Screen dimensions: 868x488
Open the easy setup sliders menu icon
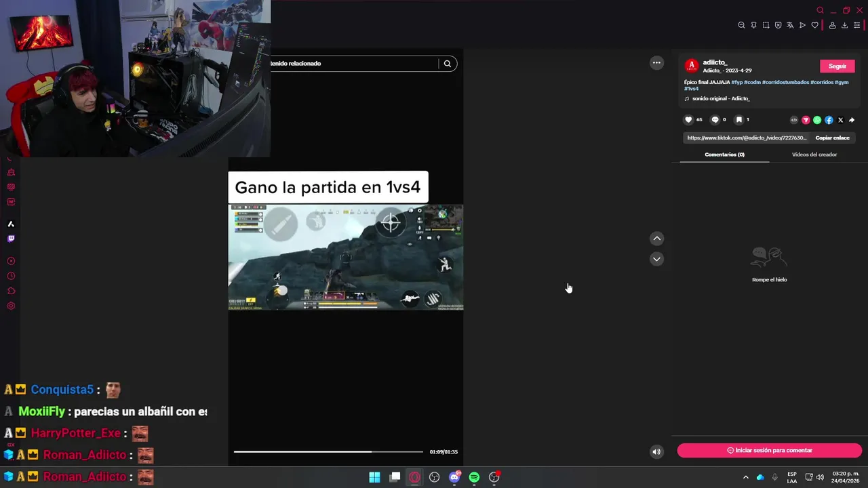click(856, 25)
